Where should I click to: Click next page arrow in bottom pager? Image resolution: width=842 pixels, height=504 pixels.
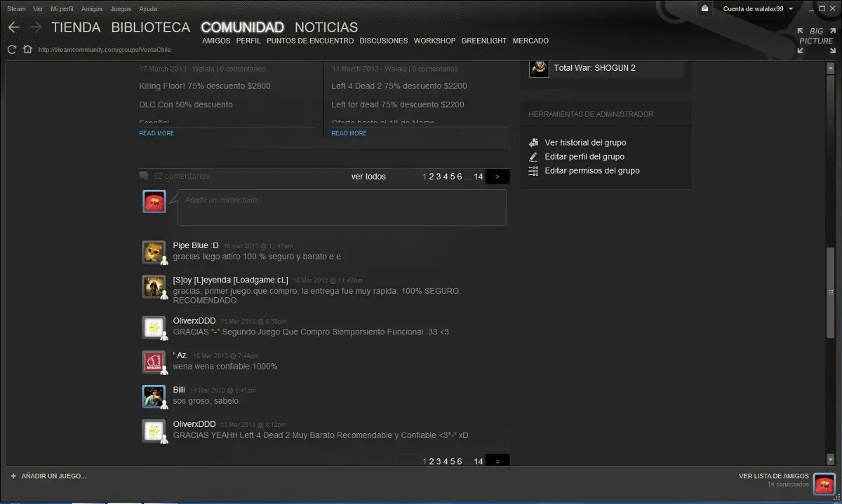click(497, 461)
